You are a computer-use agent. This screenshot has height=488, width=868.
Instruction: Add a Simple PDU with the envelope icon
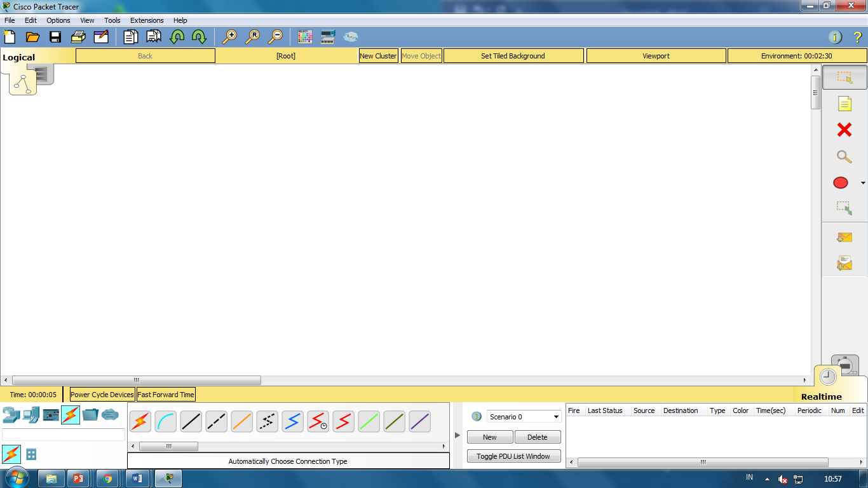tap(844, 238)
